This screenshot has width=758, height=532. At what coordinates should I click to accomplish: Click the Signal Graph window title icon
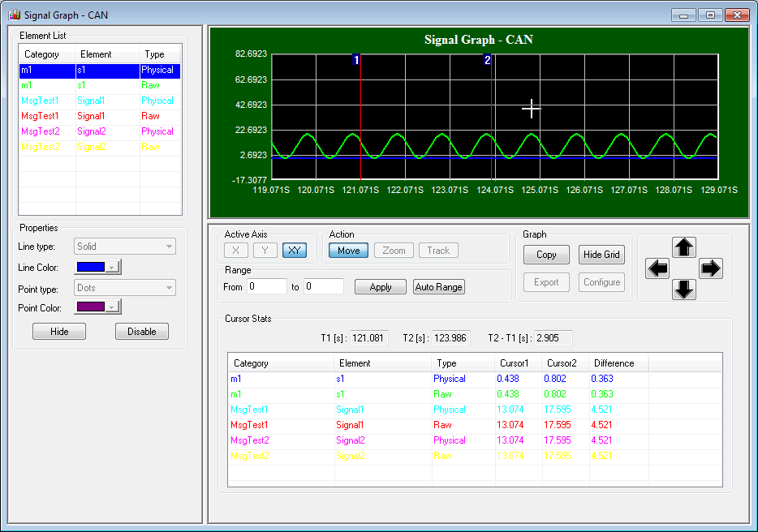15,15
